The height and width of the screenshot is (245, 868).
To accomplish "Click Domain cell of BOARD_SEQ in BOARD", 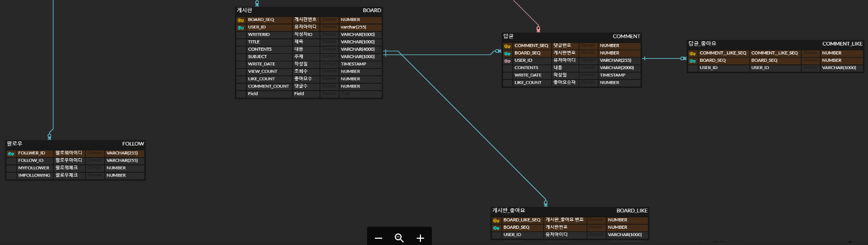I will (329, 20).
